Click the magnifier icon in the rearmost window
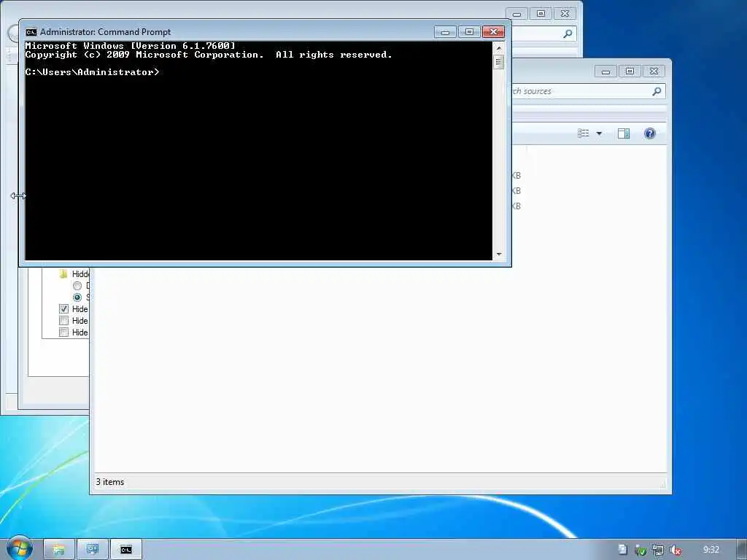747x560 pixels. tap(568, 34)
